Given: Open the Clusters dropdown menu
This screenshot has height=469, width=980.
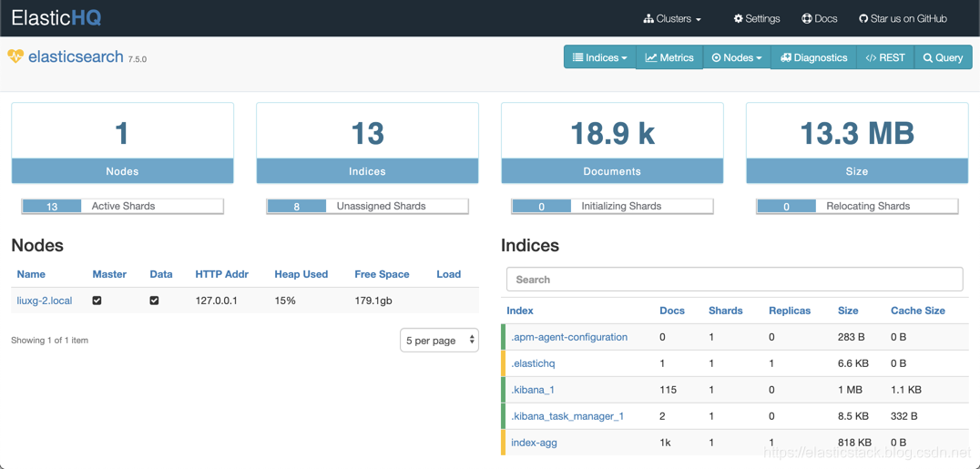Looking at the screenshot, I should tap(672, 19).
